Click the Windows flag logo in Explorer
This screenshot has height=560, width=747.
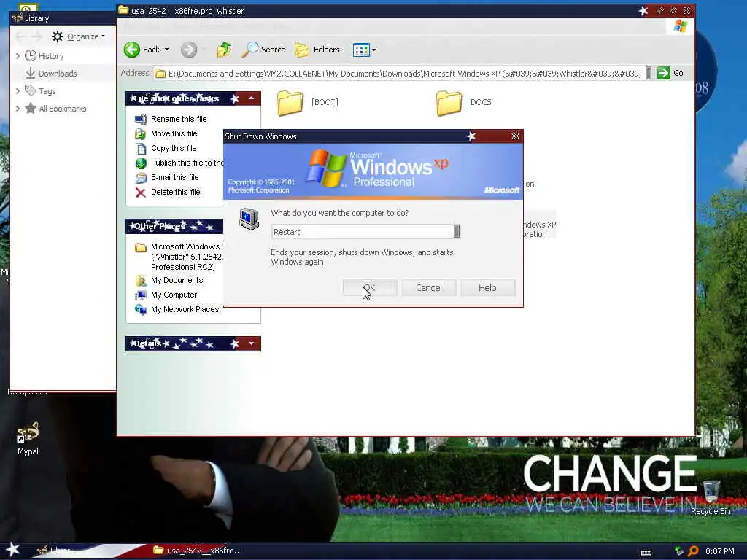681,26
